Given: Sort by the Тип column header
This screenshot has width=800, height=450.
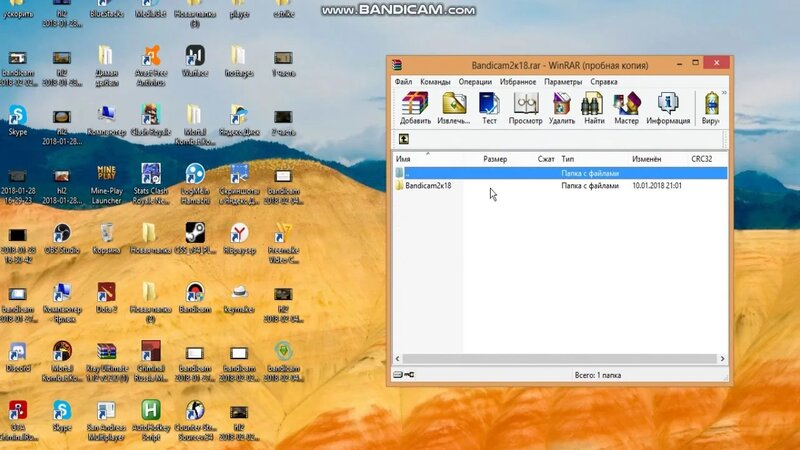Looking at the screenshot, I should tap(567, 159).
